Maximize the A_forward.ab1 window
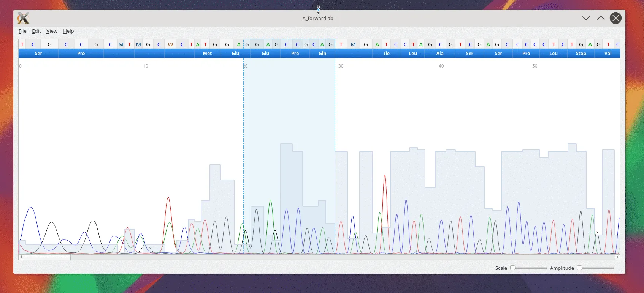This screenshot has width=644, height=293. [x=601, y=18]
